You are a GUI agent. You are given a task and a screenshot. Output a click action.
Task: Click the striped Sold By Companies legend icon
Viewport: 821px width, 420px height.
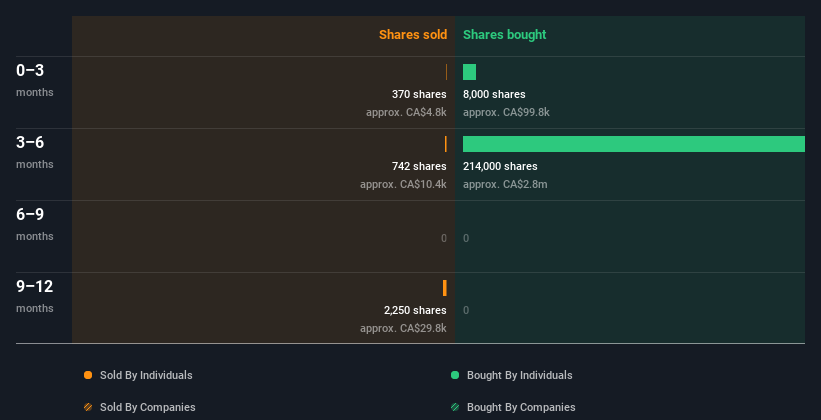click(x=88, y=407)
